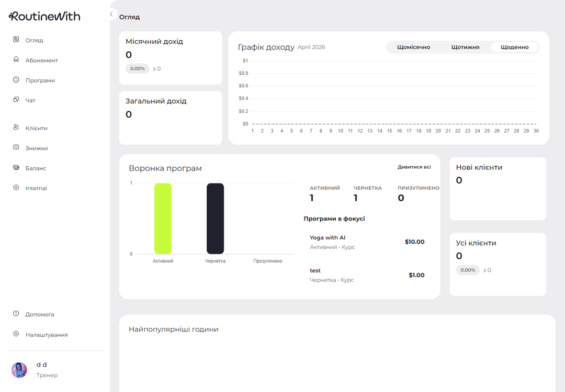The width and height of the screenshot is (565, 392).
Task: Collapse the sidebar with the chevron arrow
Action: pos(111,14)
